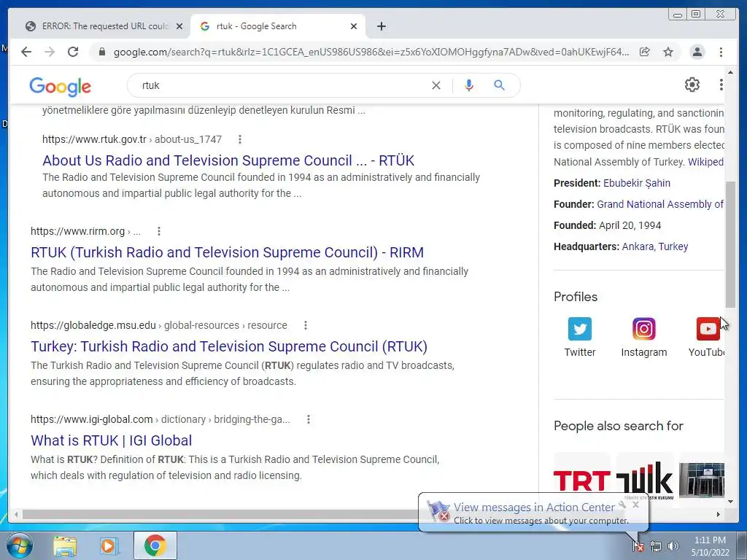Open Windows Explorer from taskbar
Screen dimensions: 747x560
point(65,546)
